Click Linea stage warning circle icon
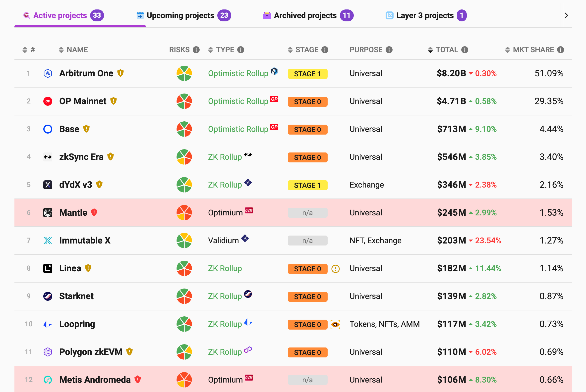Image resolution: width=586 pixels, height=392 pixels. click(x=335, y=269)
